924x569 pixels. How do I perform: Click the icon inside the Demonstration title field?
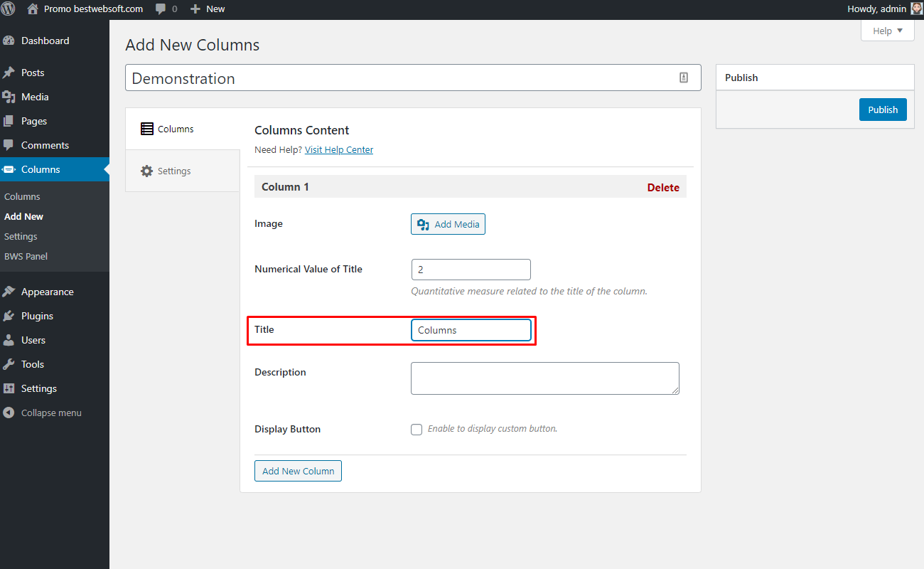[x=684, y=78]
